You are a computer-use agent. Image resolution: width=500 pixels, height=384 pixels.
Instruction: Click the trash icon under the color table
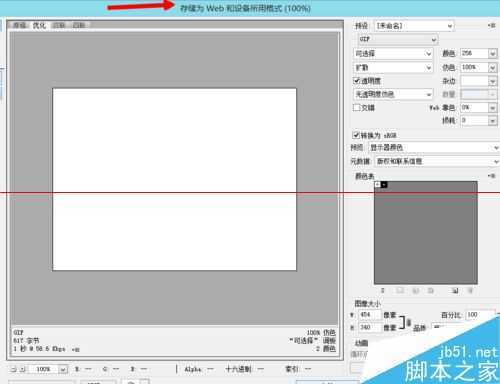470,291
